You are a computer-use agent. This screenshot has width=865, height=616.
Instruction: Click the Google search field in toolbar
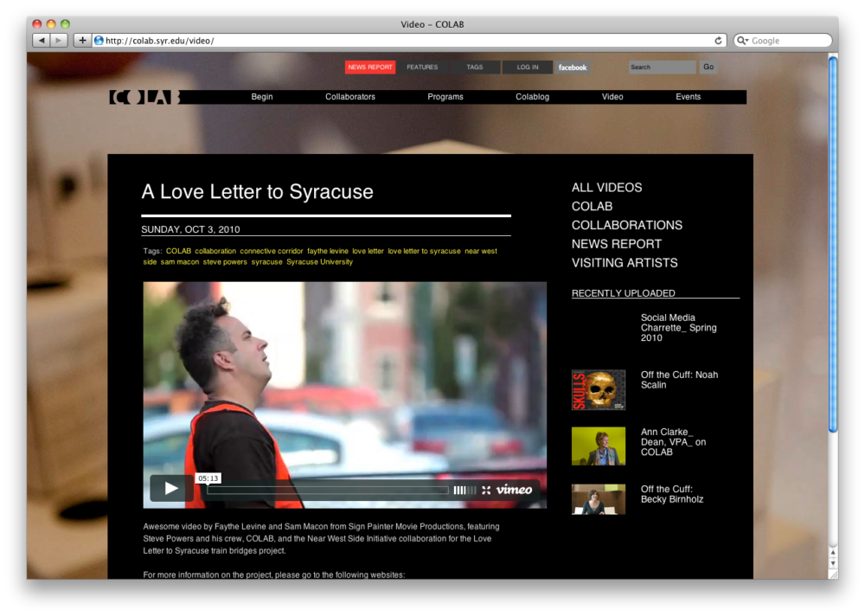pyautogui.click(x=782, y=41)
